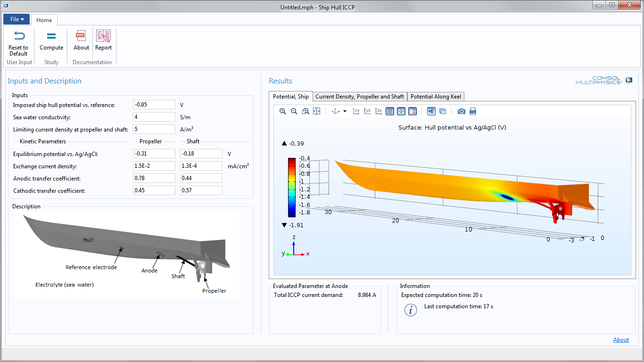Open the File menu dropdown
Screen dimensions: 644x362
tap(17, 19)
